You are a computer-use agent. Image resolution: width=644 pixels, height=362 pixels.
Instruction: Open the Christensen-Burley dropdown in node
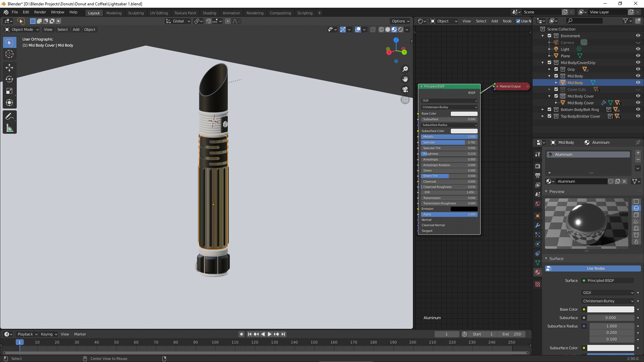tap(449, 107)
